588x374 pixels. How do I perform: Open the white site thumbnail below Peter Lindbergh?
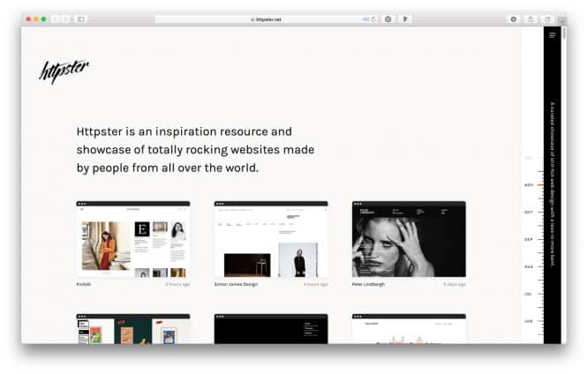tap(409, 329)
